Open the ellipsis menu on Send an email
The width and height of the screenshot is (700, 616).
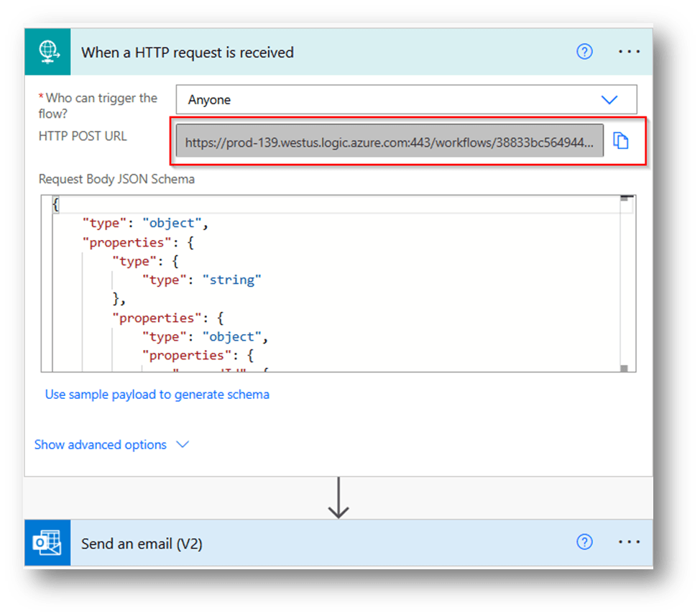(630, 543)
